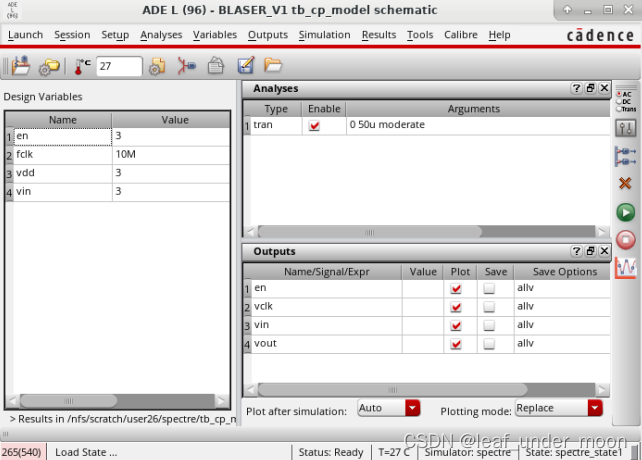Viewport: 642px width, 460px height.
Task: Click the print clipboard toolbar icon
Action: [x=216, y=66]
